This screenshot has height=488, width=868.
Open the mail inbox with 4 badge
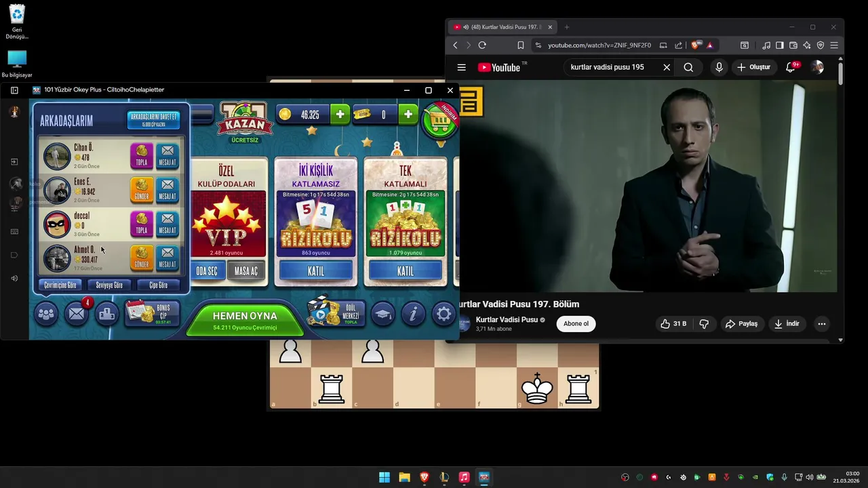click(x=77, y=314)
